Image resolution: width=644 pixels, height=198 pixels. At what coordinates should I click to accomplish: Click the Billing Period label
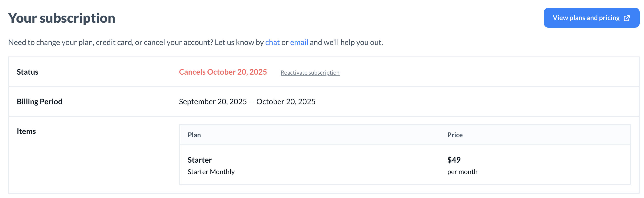pyautogui.click(x=39, y=101)
